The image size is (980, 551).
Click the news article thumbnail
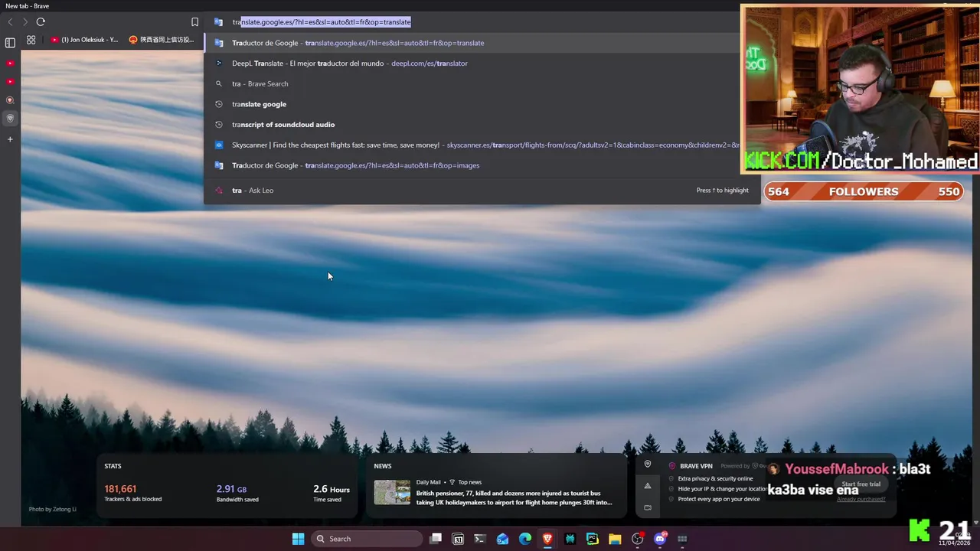pos(392,492)
